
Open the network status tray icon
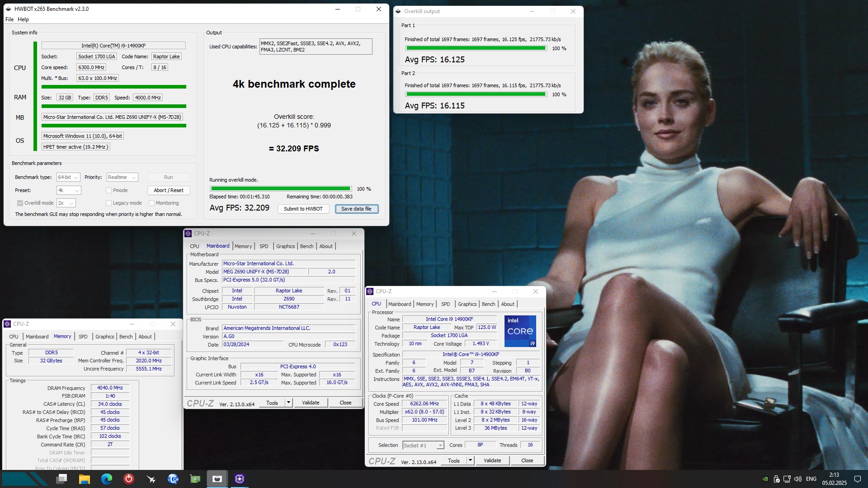(x=787, y=479)
